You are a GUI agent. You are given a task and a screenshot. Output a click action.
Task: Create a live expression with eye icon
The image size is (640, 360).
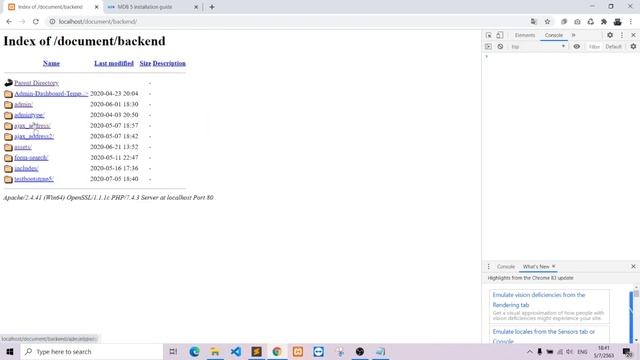tap(576, 47)
